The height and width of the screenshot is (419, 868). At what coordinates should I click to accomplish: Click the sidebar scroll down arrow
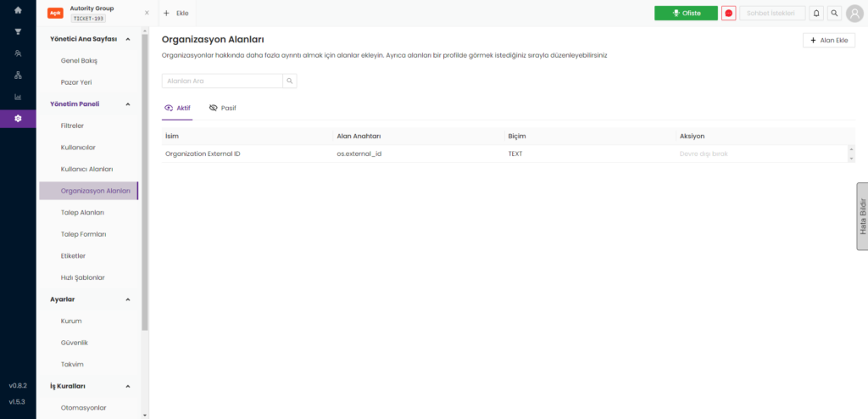click(145, 415)
